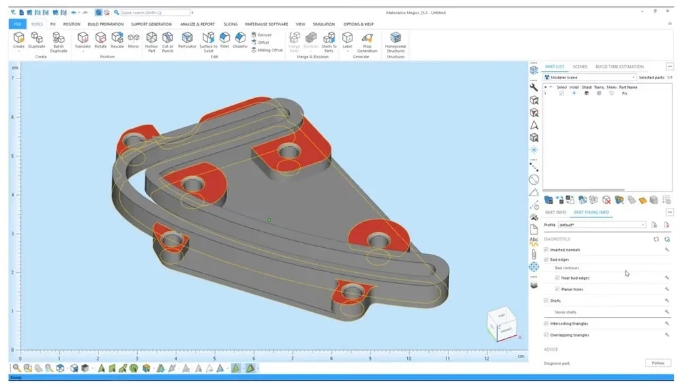Image resolution: width=679 pixels, height=387 pixels.
Task: Open the ANALYZE & REPORT ribbon tab
Action: 197,24
